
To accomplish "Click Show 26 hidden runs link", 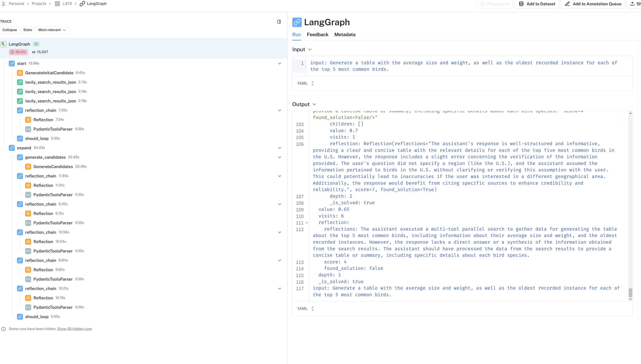I will [74, 329].
